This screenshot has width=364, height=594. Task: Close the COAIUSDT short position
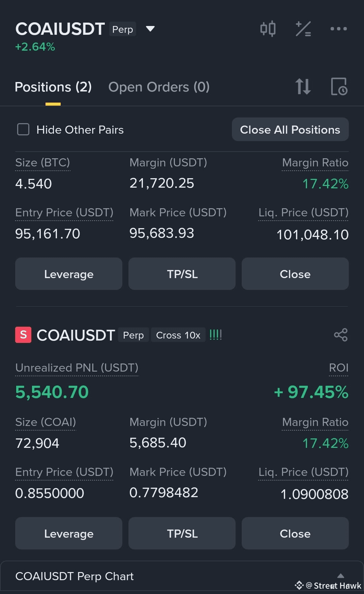point(295,533)
